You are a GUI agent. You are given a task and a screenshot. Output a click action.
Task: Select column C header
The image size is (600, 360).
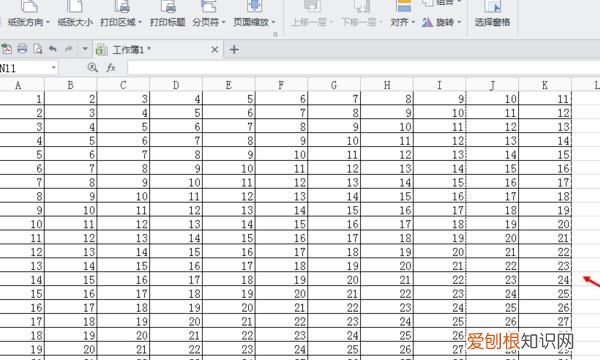[123, 85]
